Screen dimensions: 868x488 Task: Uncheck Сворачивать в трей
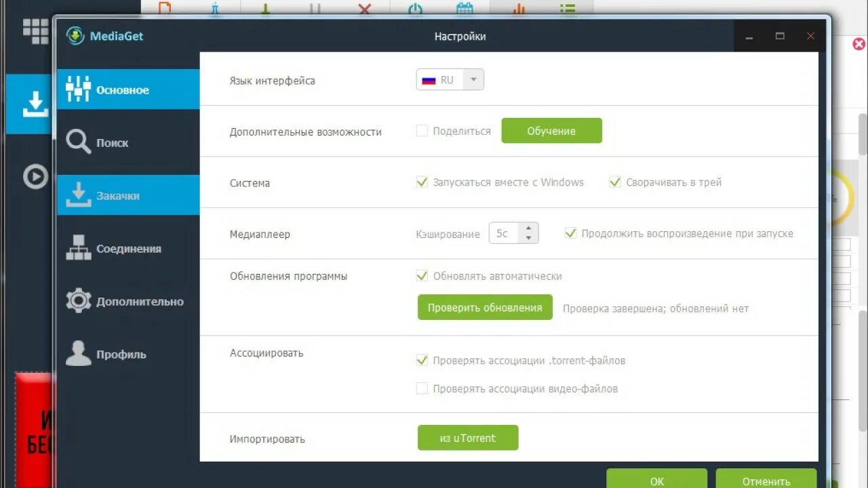pos(615,182)
